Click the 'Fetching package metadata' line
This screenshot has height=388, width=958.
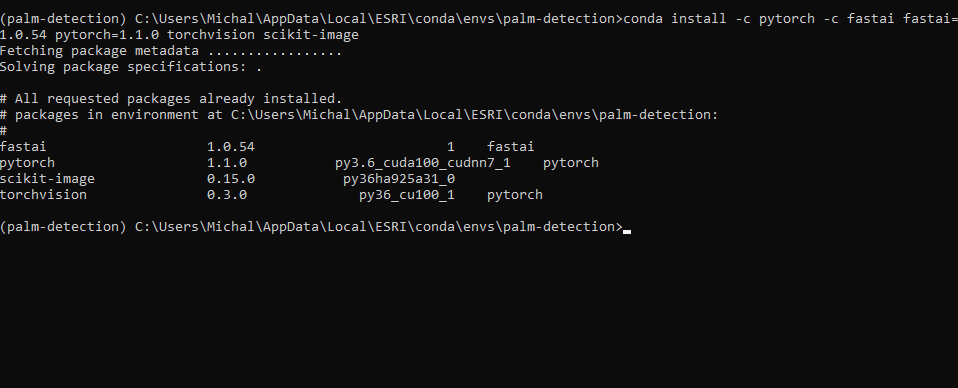[171, 51]
